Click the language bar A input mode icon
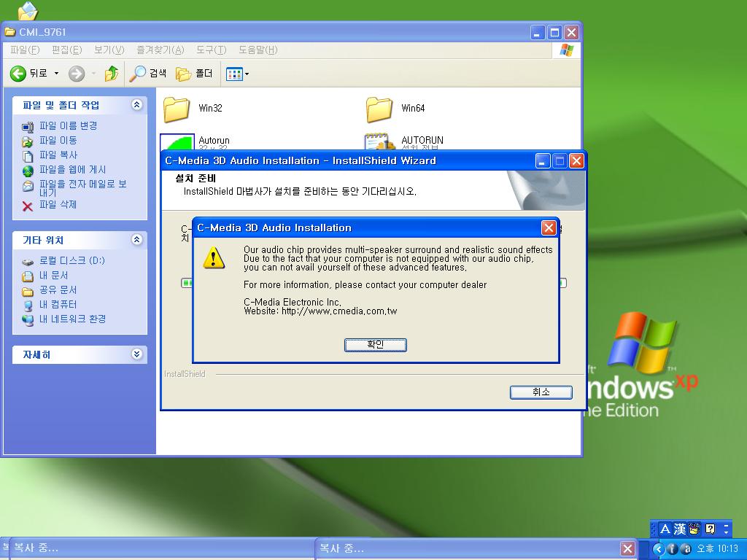Image resolution: width=747 pixels, height=560 pixels. point(665,529)
